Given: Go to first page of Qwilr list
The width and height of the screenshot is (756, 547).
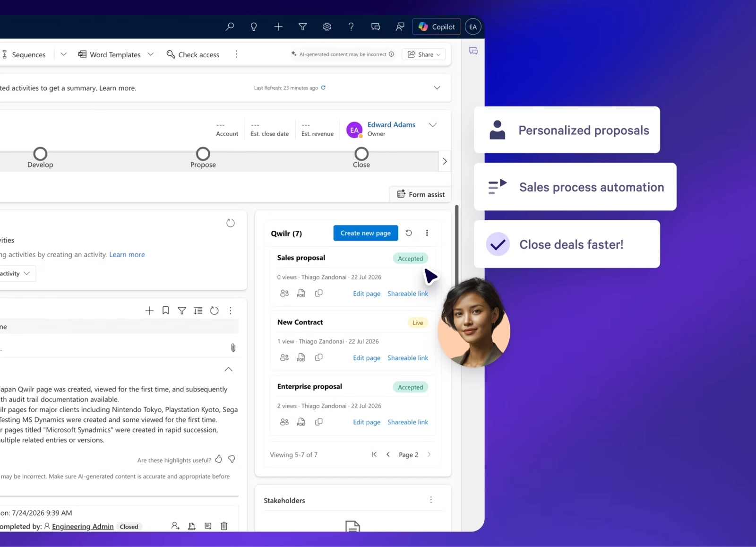Looking at the screenshot, I should pyautogui.click(x=374, y=454).
